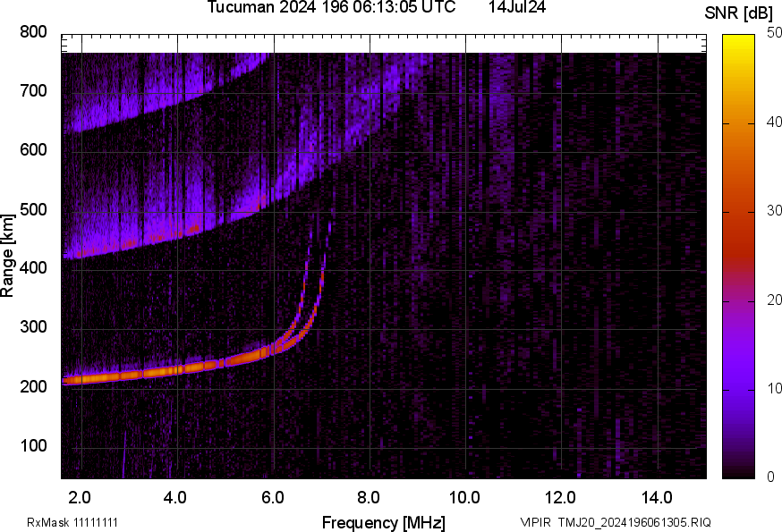Click the range tick label '600'
Viewport: 782px width, 532px height.
pyautogui.click(x=33, y=149)
